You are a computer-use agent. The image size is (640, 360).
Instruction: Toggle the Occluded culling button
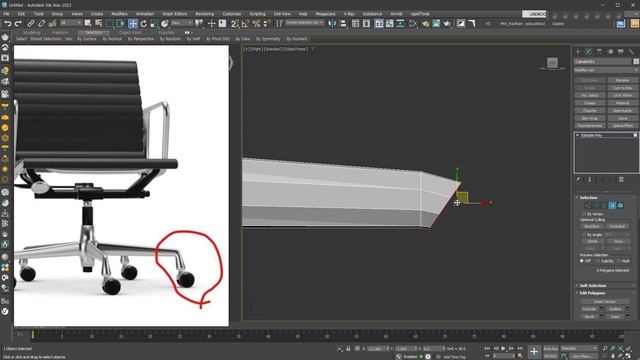(x=617, y=226)
